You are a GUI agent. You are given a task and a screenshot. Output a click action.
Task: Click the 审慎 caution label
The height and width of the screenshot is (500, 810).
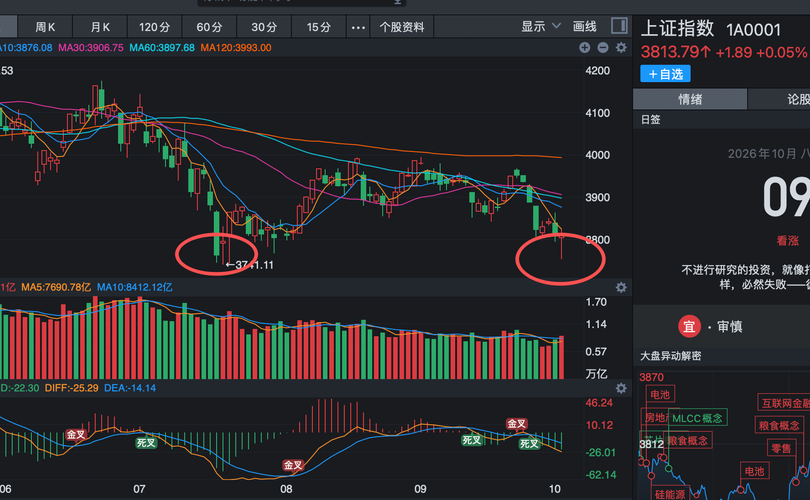[x=729, y=326]
